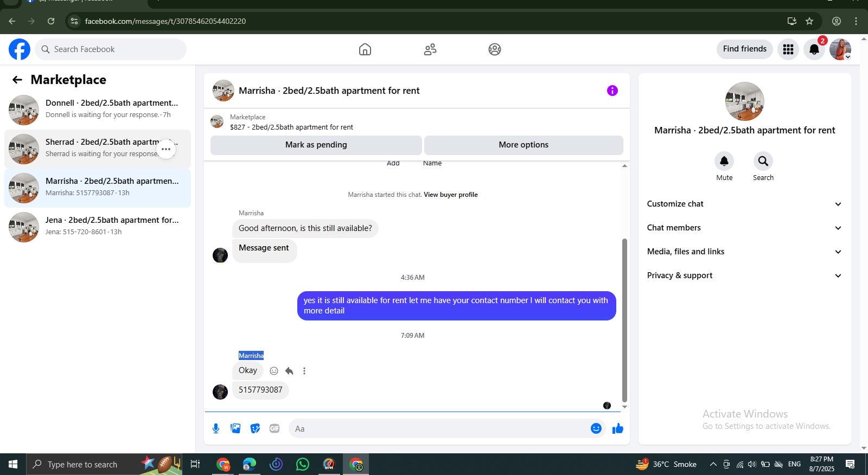Open the Chrome profile icon
Image resolution: width=868 pixels, height=475 pixels.
(837, 21)
